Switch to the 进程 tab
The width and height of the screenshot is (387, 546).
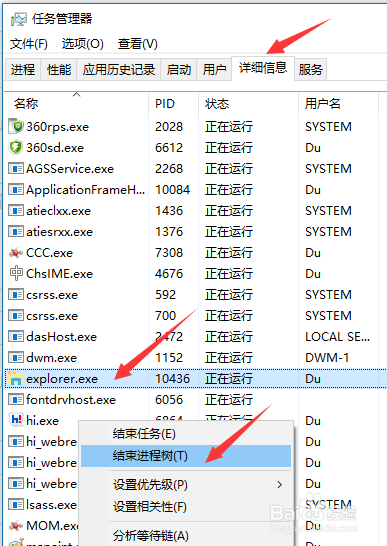coord(23,70)
